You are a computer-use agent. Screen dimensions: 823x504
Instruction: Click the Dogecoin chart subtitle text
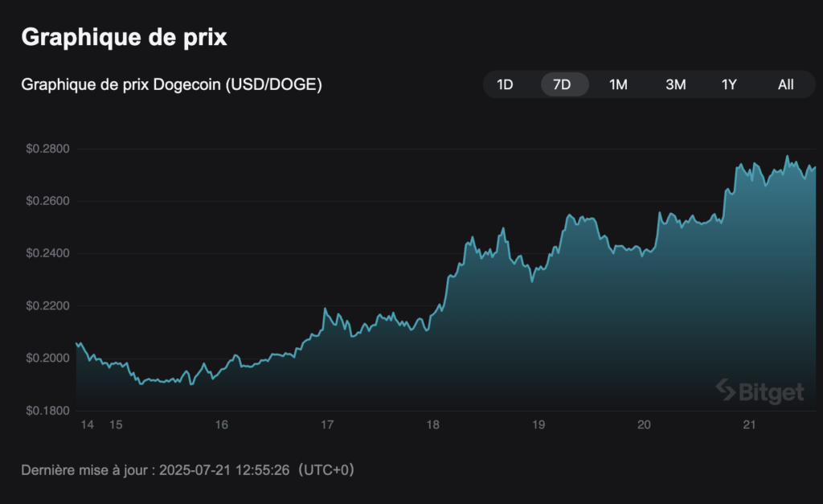pyautogui.click(x=171, y=84)
